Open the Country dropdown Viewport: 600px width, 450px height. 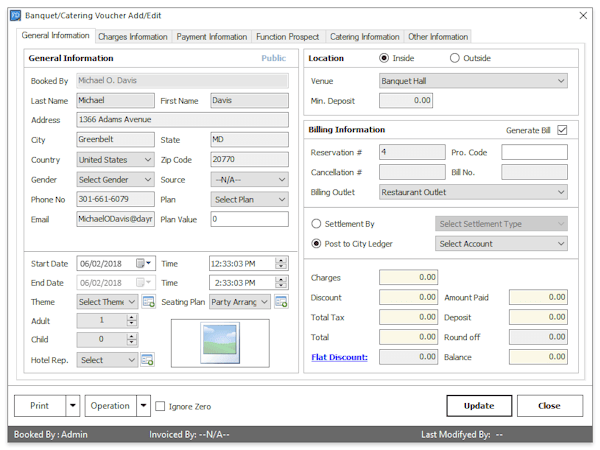point(116,160)
